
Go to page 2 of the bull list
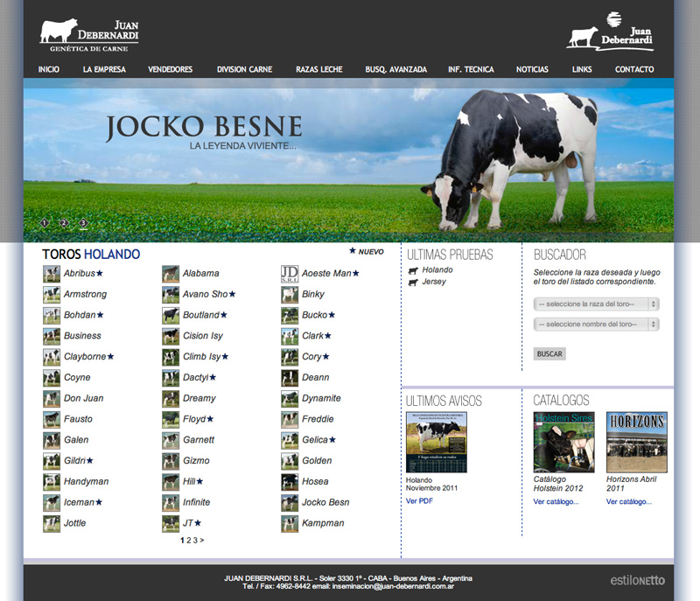point(188,541)
